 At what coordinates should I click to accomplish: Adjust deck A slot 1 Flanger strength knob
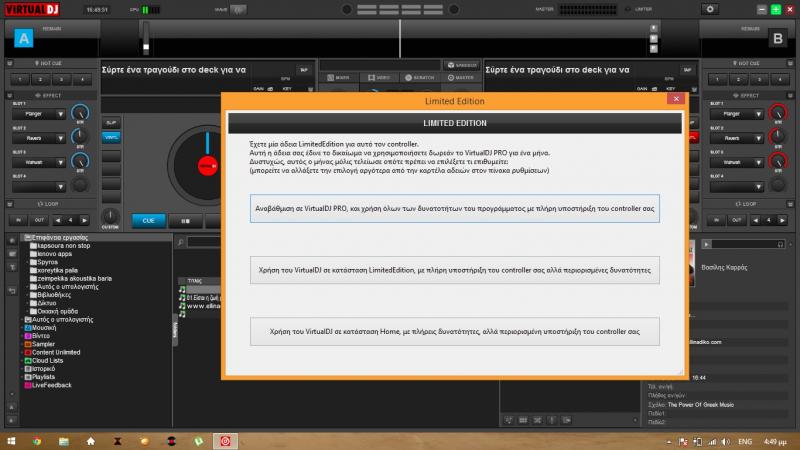coord(80,113)
